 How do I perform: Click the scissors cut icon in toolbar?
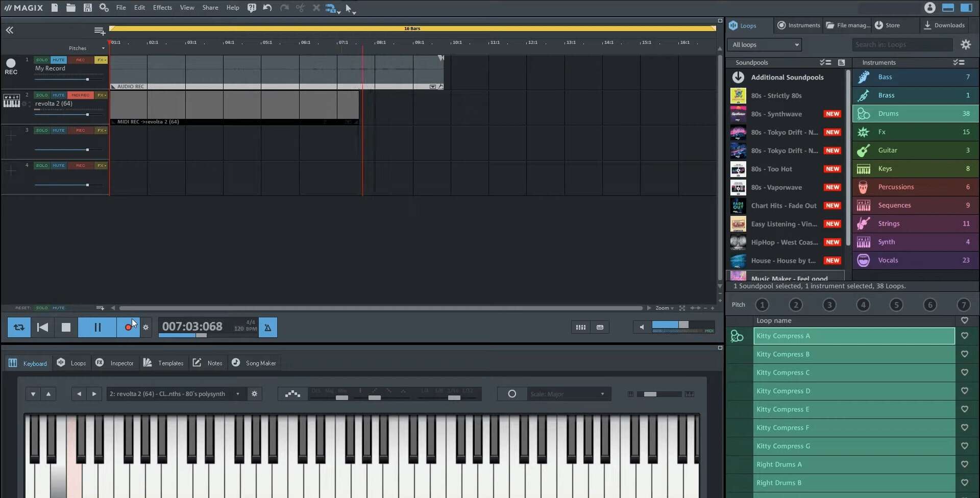(300, 8)
